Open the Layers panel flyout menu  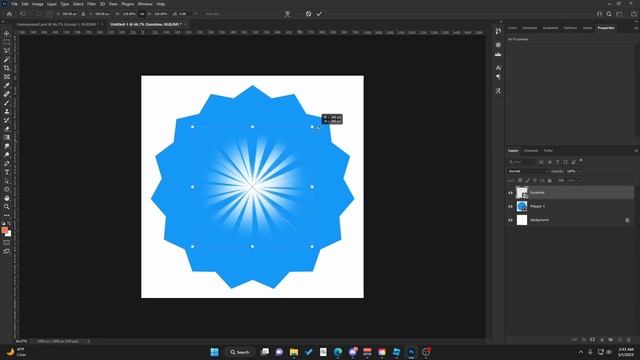[636, 151]
